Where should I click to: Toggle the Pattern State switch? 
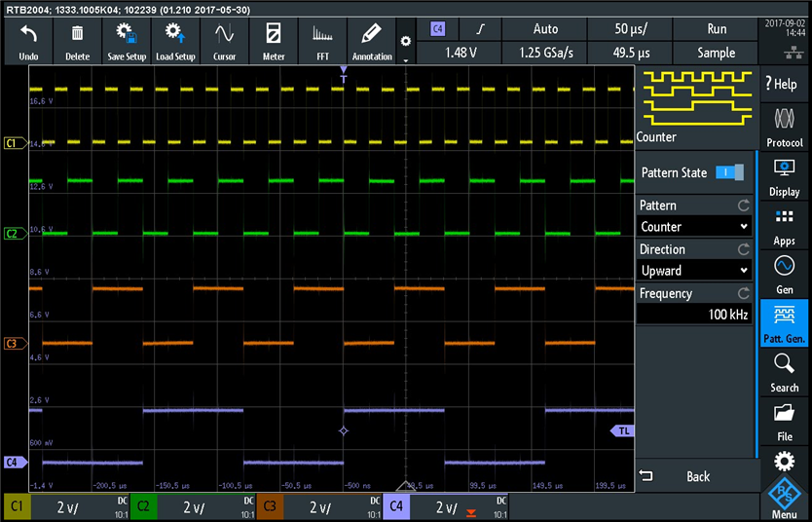[728, 172]
